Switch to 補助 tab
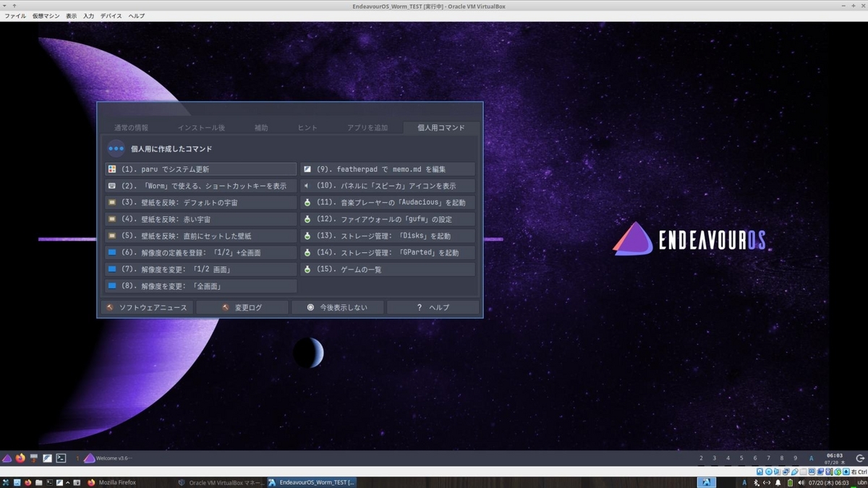 coord(261,128)
